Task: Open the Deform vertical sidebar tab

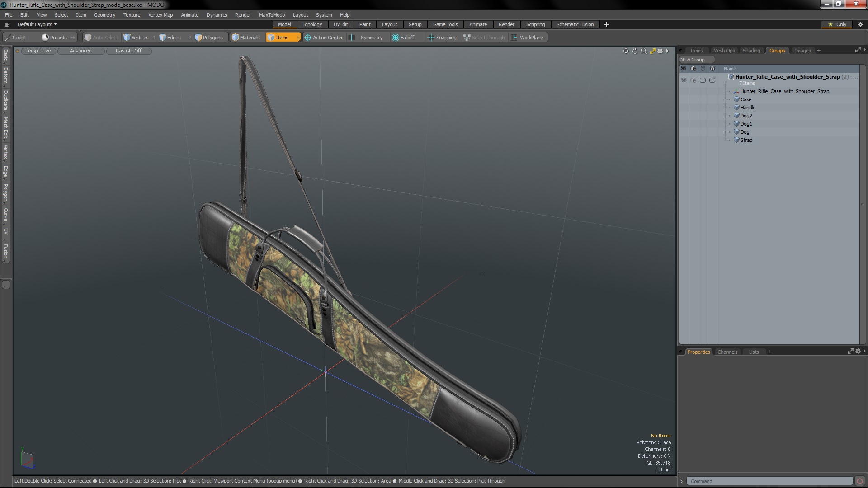Action: click(5, 76)
